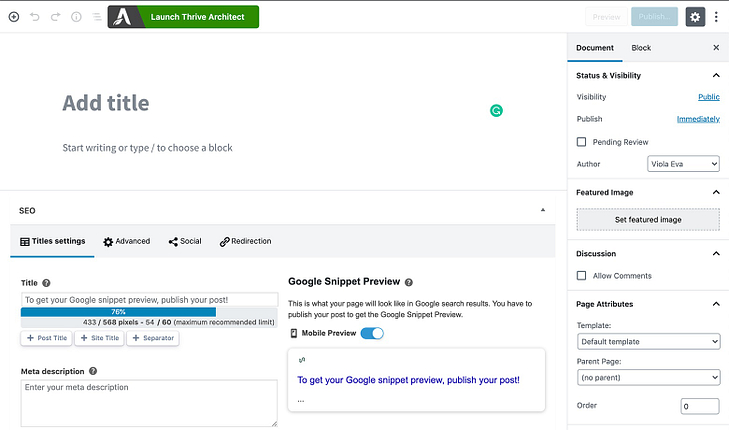Open the Author dropdown showing Viola Eva

(x=683, y=164)
